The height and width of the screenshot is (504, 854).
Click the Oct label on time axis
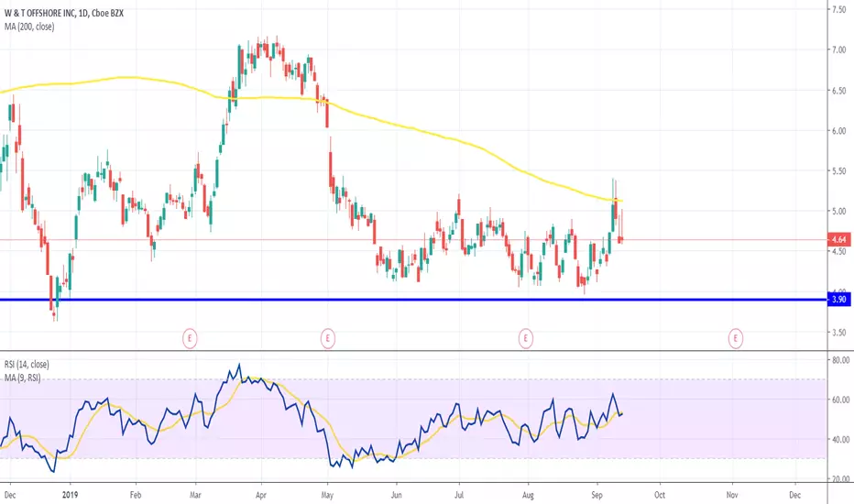[660, 495]
